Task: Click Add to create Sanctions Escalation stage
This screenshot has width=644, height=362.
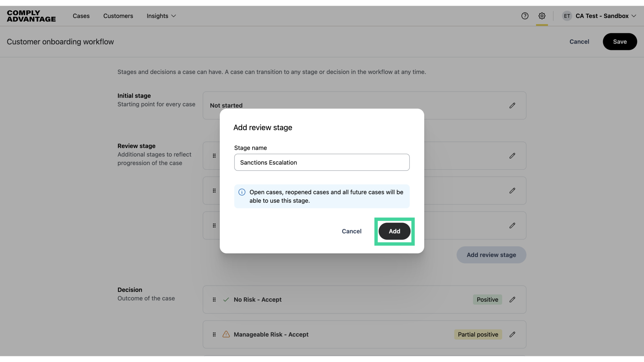Action: (x=394, y=231)
